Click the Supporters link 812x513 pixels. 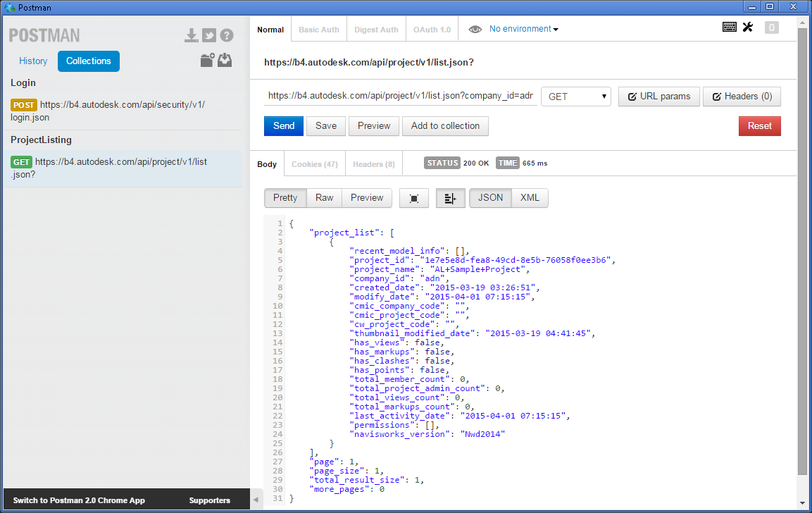[210, 500]
